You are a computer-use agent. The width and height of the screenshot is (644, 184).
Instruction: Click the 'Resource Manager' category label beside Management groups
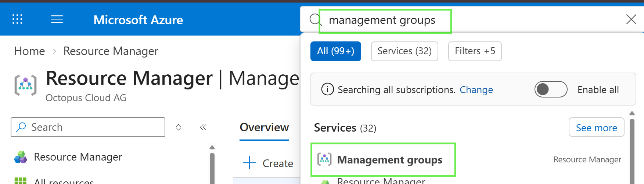point(587,159)
